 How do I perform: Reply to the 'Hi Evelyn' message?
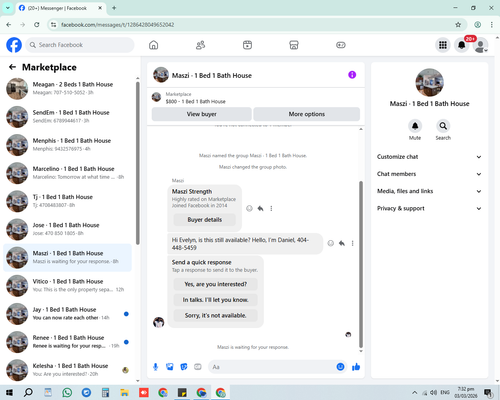point(342,243)
